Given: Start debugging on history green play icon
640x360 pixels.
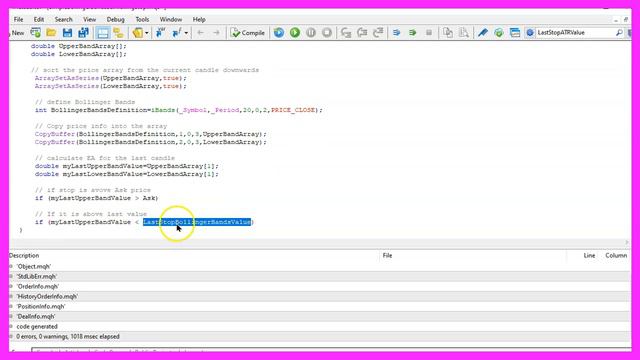Looking at the screenshot, I should pyautogui.click(x=295, y=33).
